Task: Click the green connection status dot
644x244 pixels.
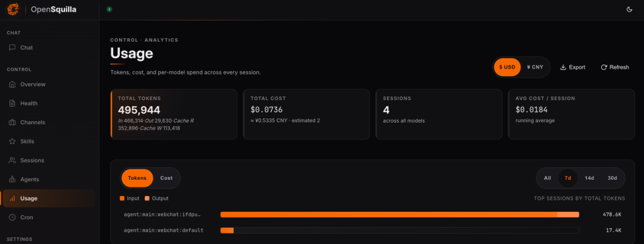Action: click(x=109, y=10)
